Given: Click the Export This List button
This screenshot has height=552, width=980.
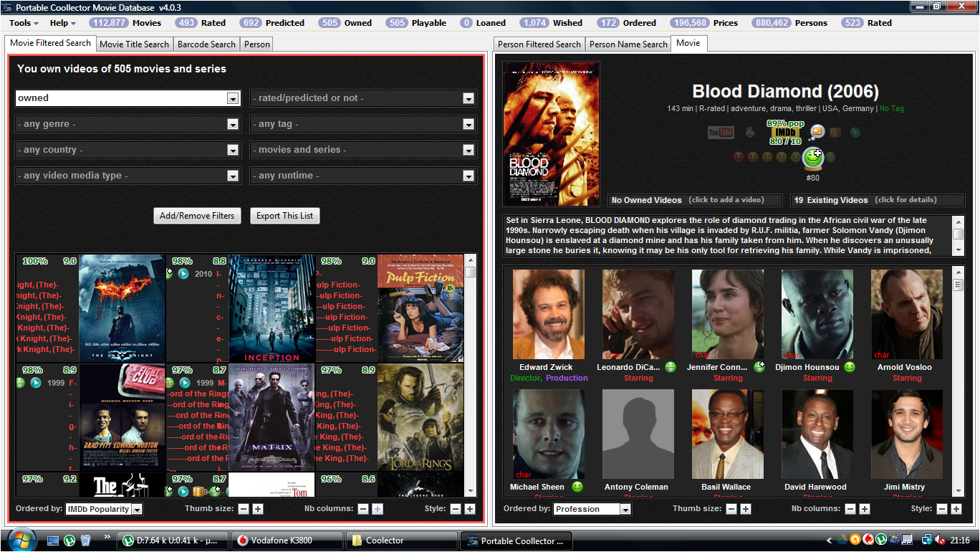Looking at the screenshot, I should click(284, 216).
